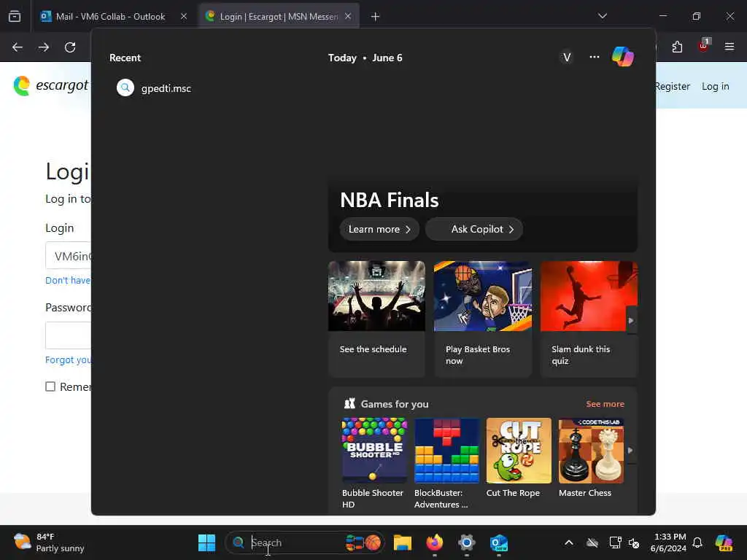
Task: Open Firefox View icon in tab bar
Action: 15,16
